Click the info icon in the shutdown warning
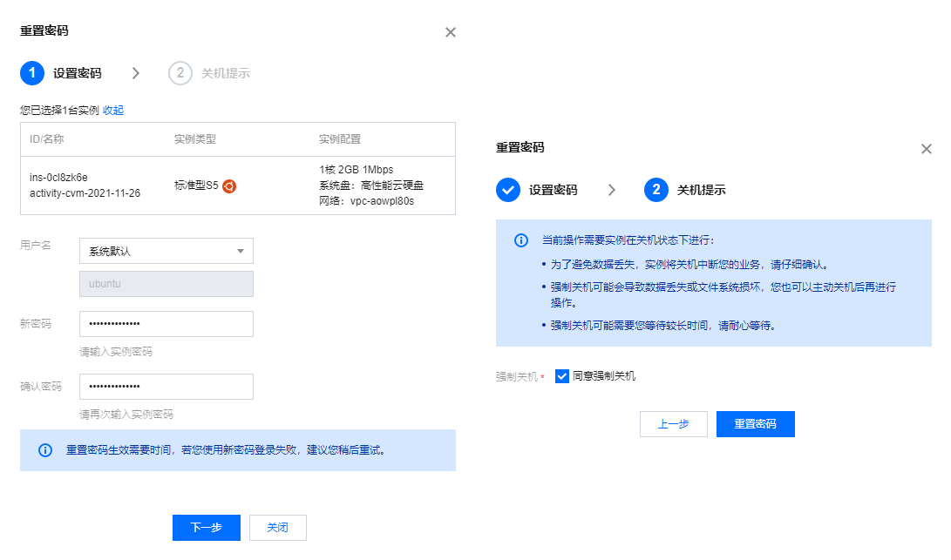Screen dimensions: 951x560 [x=520, y=240]
